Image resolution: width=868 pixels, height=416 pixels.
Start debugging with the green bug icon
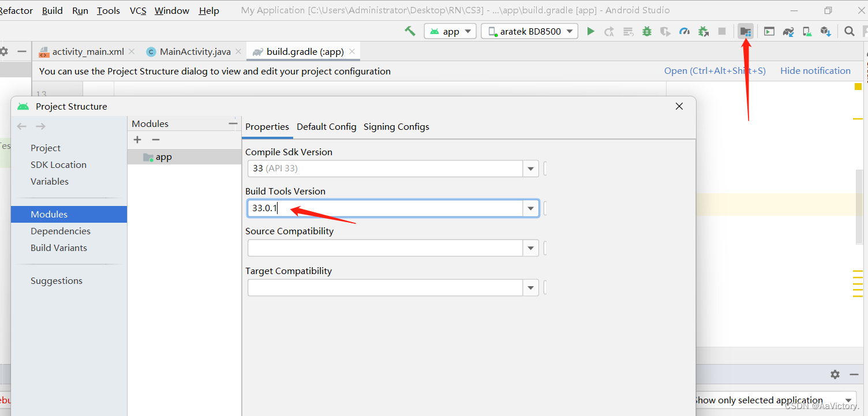pyautogui.click(x=647, y=31)
